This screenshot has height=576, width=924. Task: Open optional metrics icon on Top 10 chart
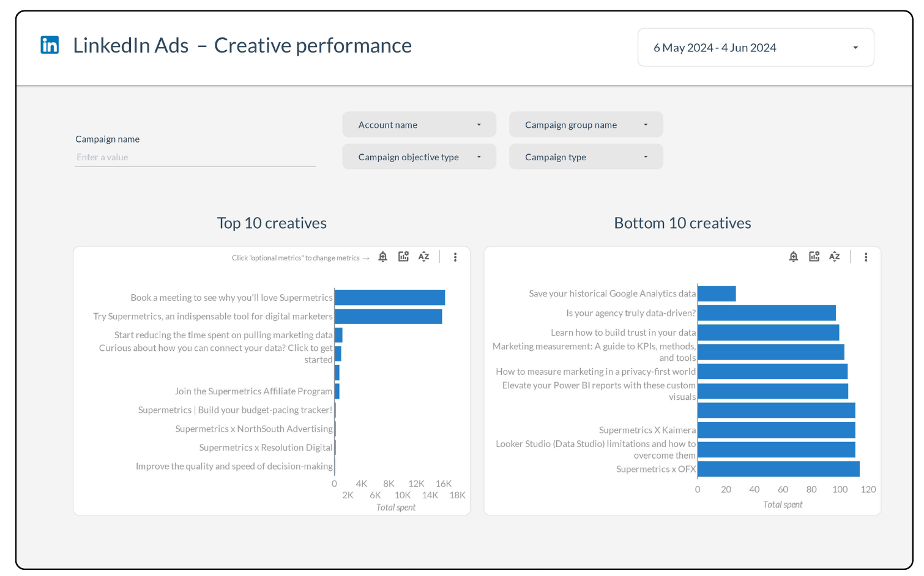403,257
